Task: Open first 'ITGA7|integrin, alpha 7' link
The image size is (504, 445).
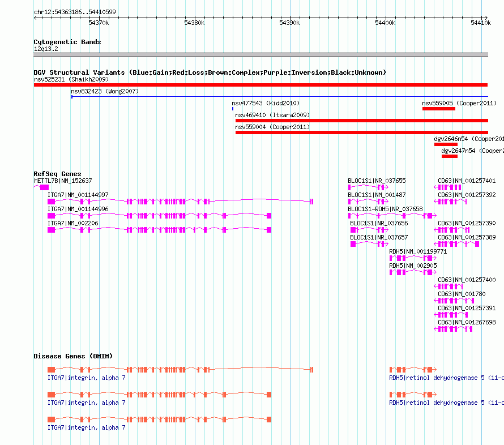Action: click(87, 378)
